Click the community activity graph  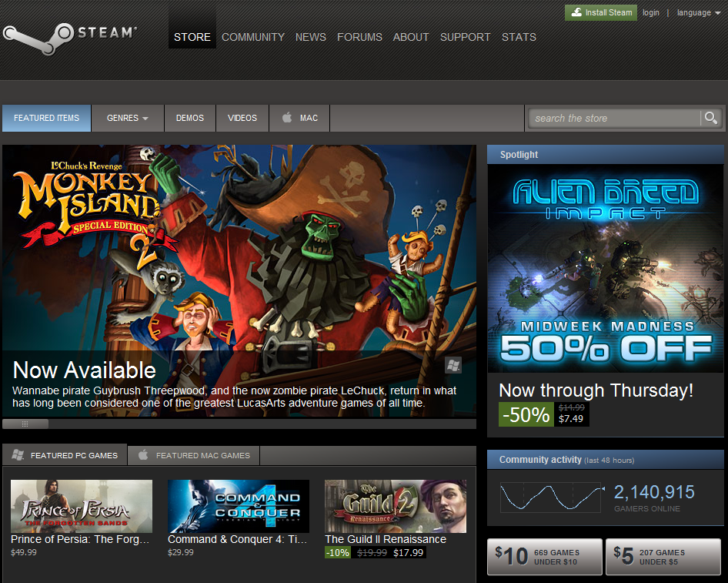553,498
